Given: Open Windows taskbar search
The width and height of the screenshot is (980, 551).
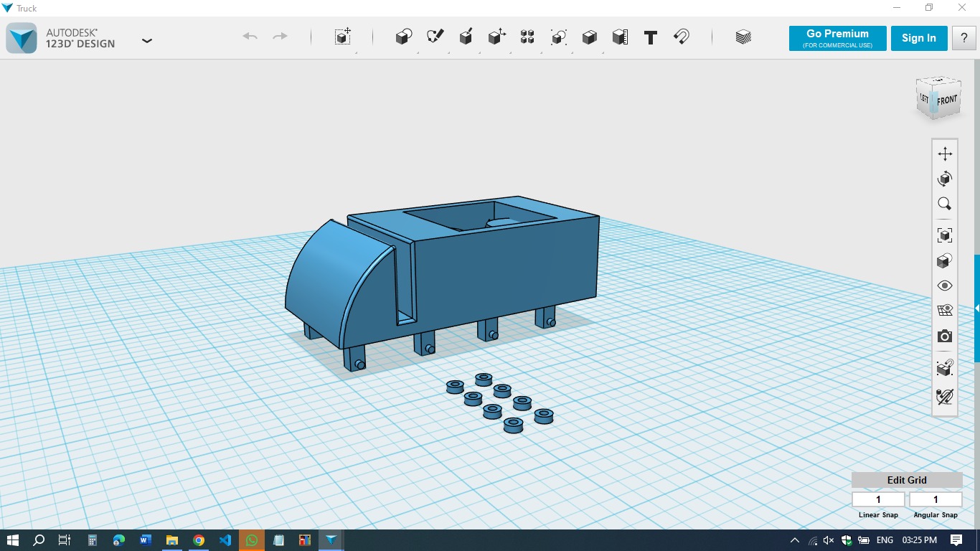Looking at the screenshot, I should [x=39, y=540].
